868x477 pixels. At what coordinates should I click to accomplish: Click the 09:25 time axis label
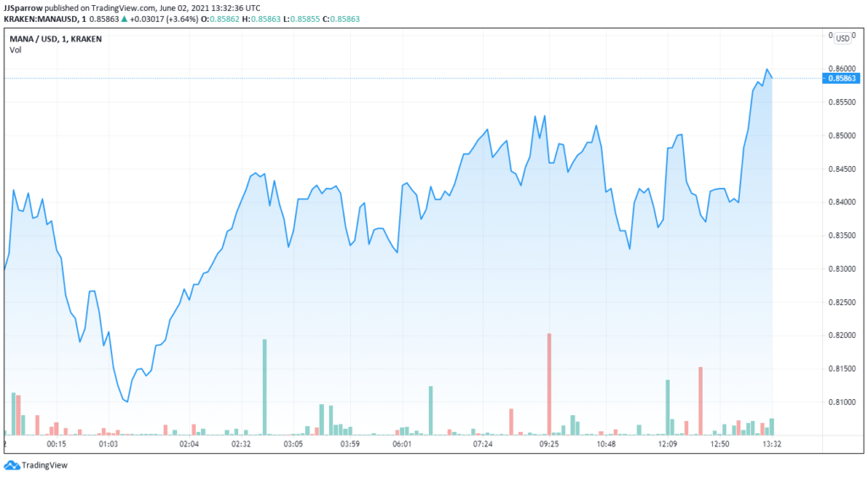pos(549,444)
